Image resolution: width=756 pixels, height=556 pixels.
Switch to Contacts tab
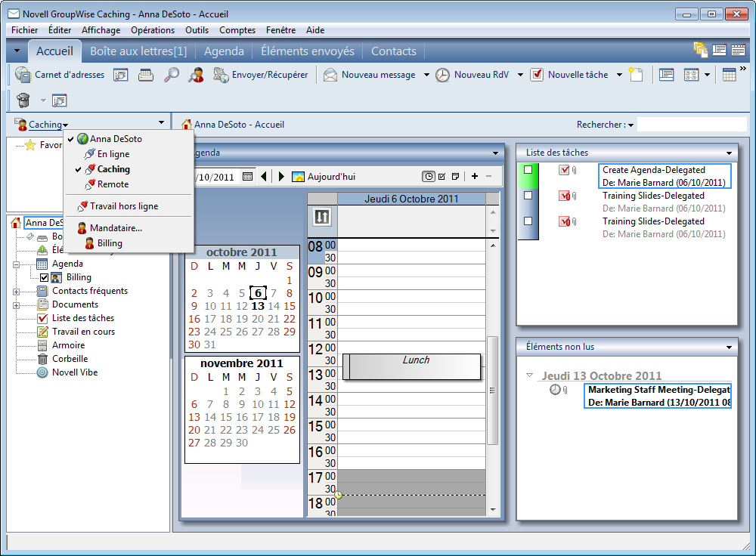[393, 51]
